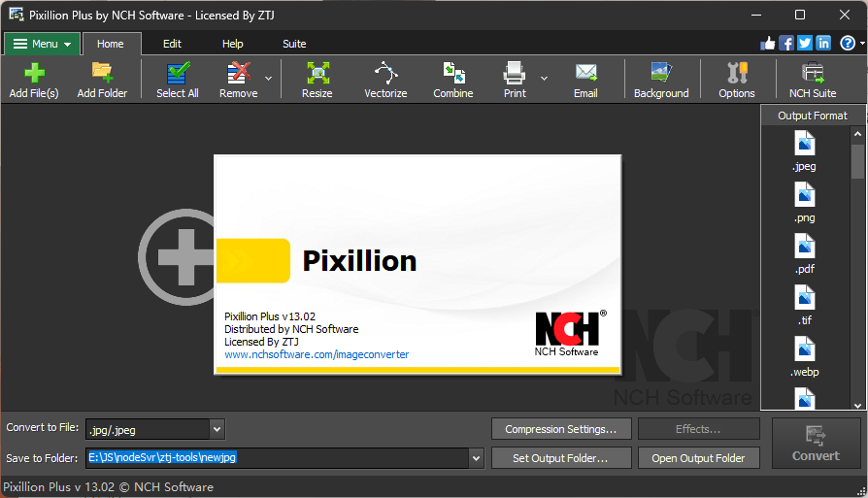Switch to the Suite tab
The height and width of the screenshot is (498, 868).
pos(294,44)
